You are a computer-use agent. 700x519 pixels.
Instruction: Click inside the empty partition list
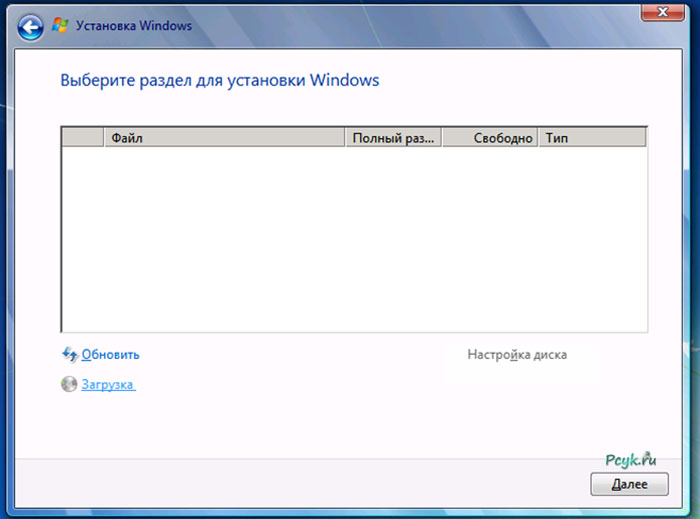354,240
